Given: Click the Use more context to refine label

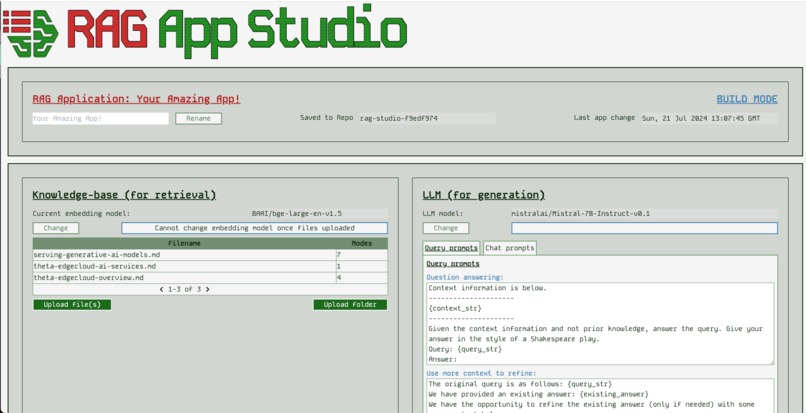Looking at the screenshot, I should tap(481, 373).
